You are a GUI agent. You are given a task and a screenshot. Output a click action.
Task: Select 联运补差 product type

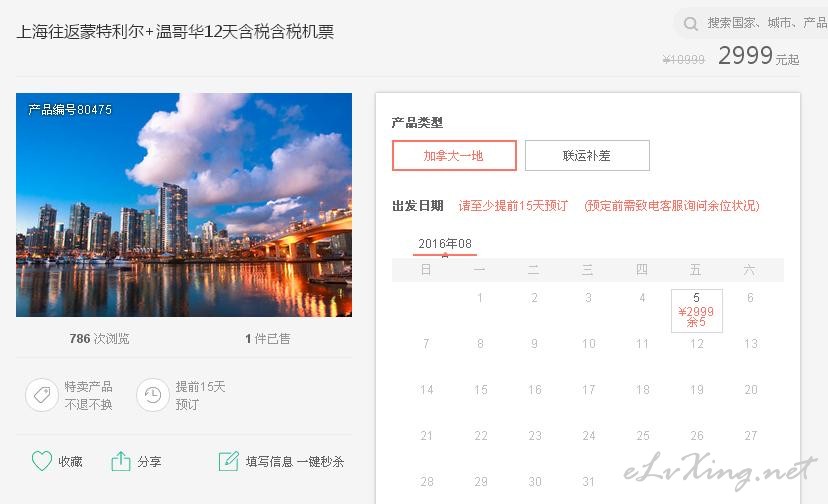[587, 155]
